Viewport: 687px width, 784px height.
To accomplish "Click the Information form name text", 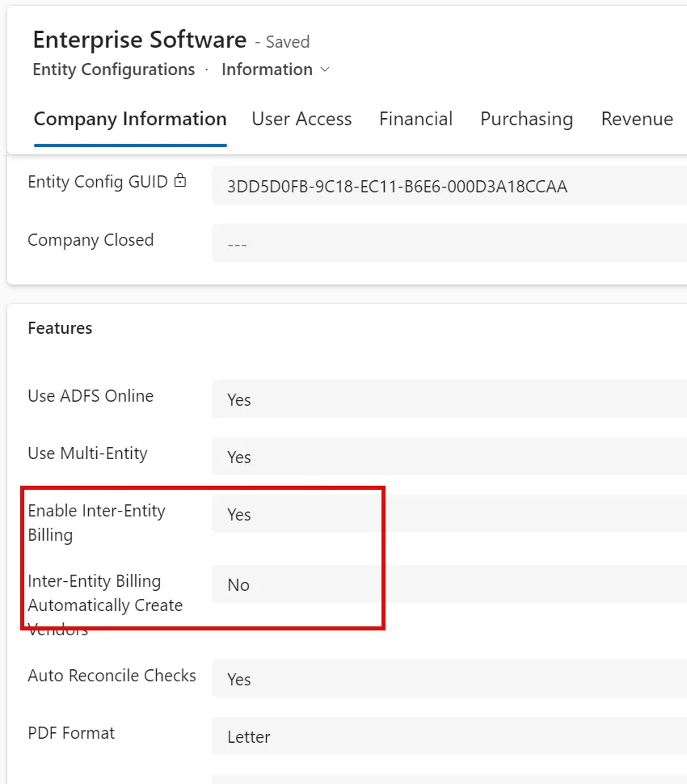I will [x=267, y=70].
